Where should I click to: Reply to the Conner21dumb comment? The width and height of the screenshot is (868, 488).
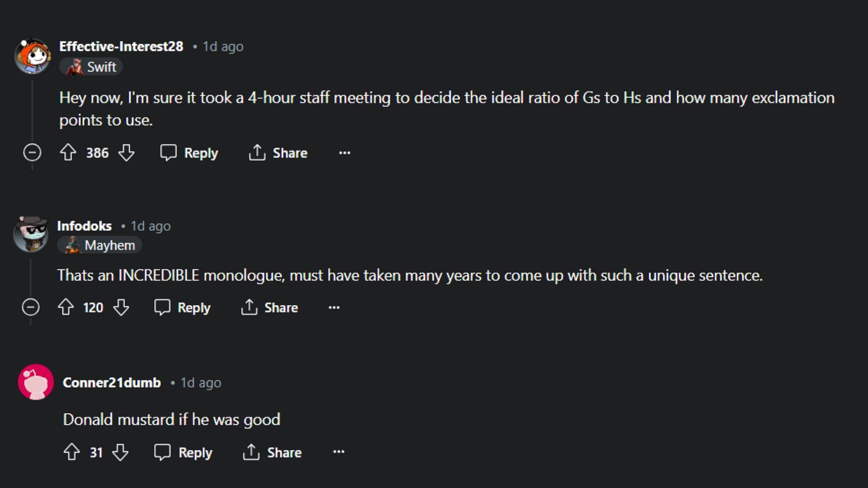[183, 452]
